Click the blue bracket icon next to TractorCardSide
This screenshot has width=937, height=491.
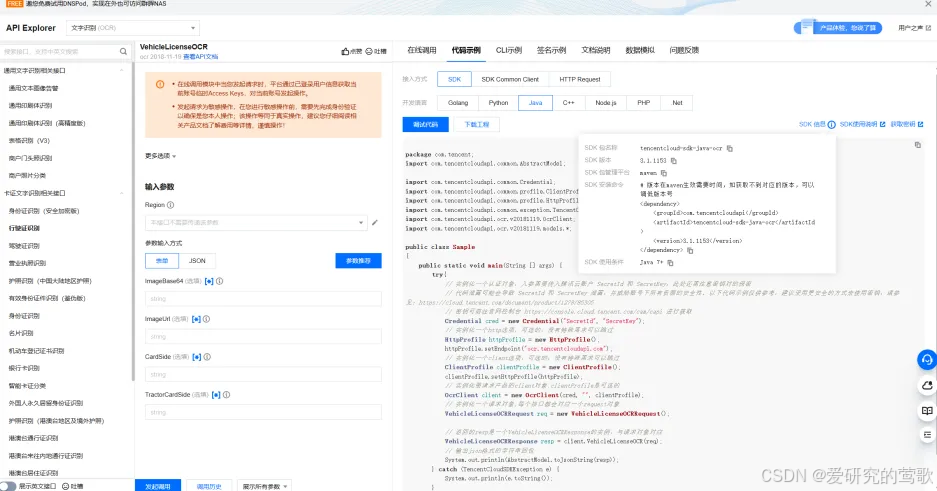pos(216,395)
